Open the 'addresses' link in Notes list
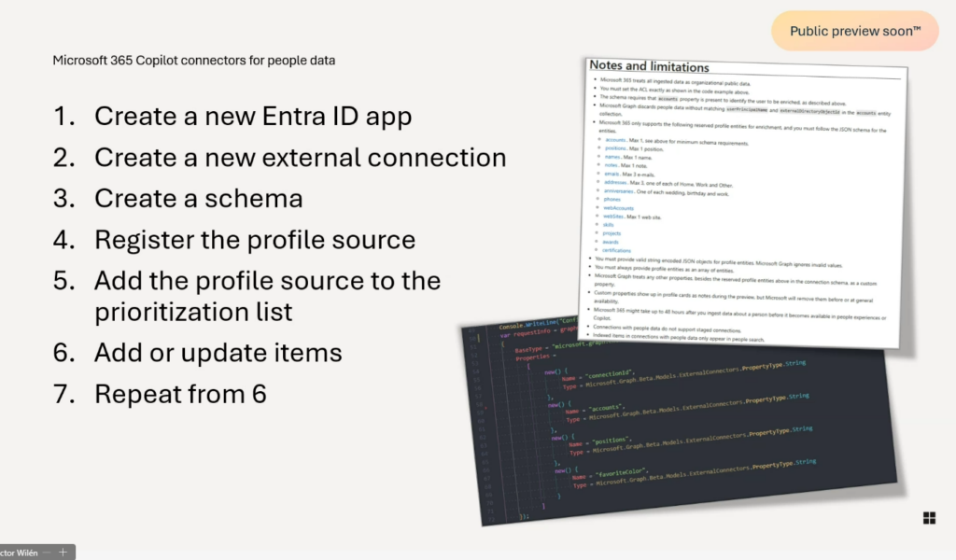 615,183
